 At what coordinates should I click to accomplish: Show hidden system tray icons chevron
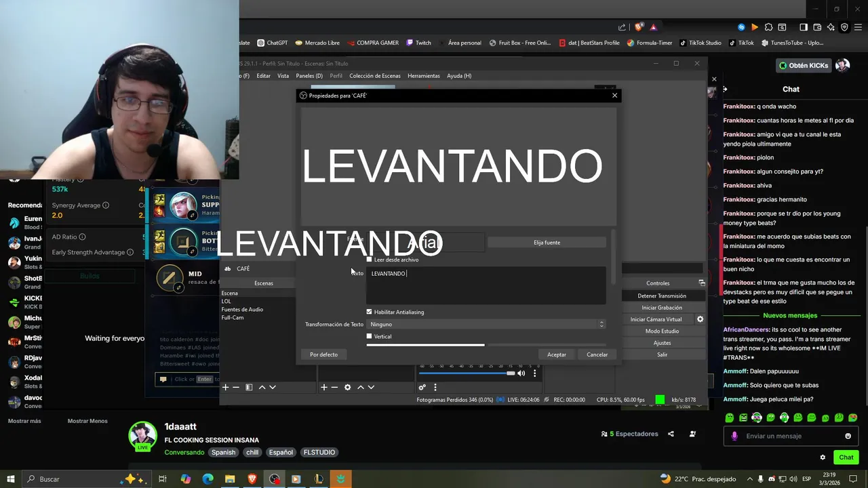pyautogui.click(x=751, y=479)
